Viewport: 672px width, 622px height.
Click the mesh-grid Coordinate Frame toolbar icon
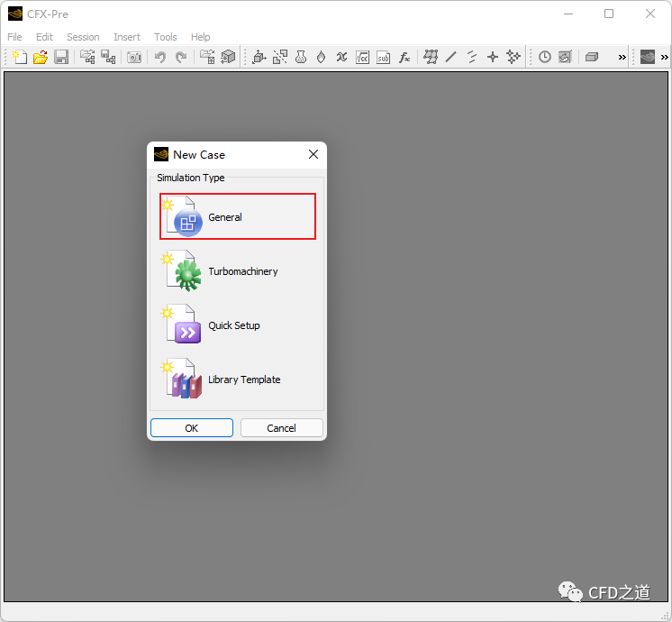pos(431,57)
